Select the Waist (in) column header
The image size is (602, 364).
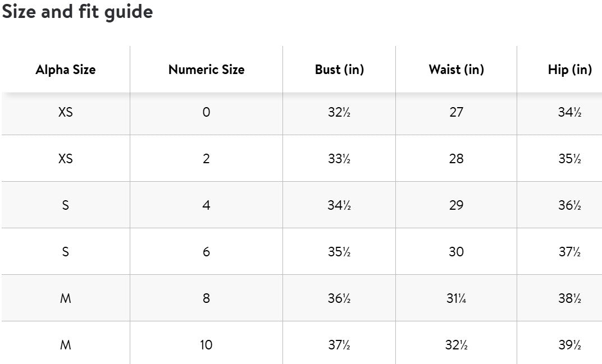[x=456, y=70]
